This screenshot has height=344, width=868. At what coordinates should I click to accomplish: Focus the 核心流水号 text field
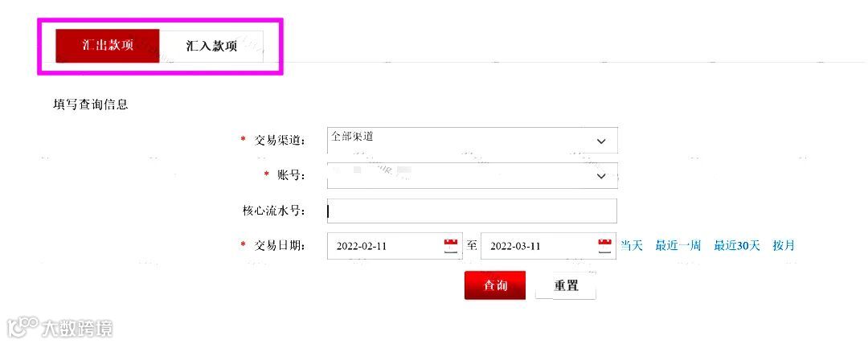[473, 211]
